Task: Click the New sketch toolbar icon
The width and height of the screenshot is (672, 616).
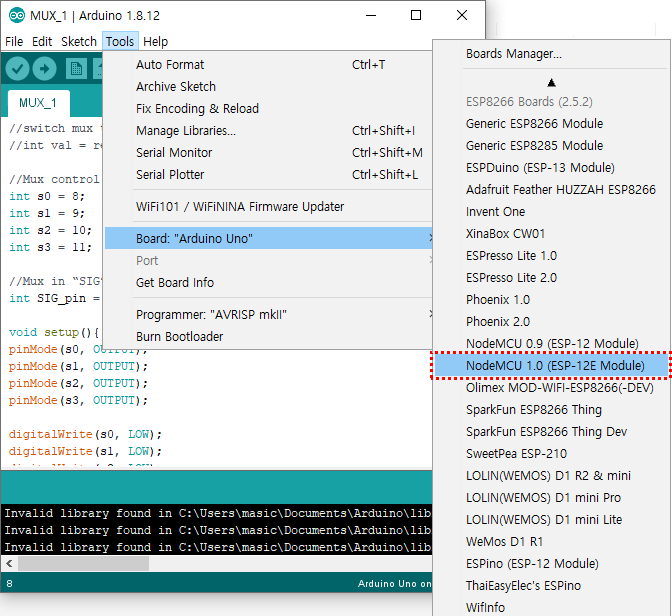Action: [x=76, y=69]
